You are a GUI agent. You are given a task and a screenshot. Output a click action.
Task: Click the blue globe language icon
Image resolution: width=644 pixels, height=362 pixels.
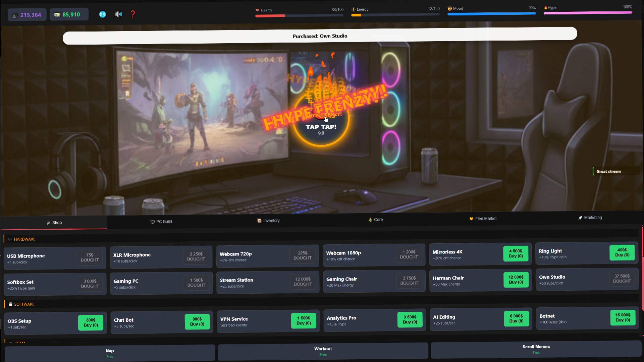102,14
